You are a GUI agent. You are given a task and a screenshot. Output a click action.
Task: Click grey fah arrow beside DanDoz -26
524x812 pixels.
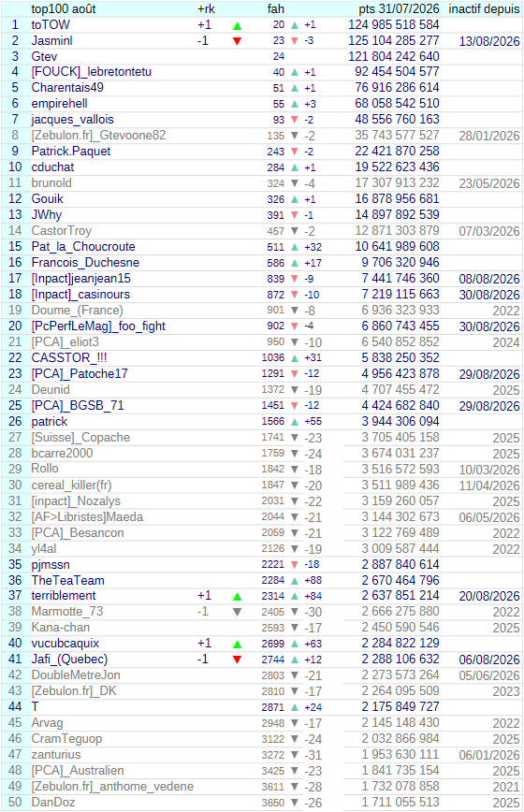coord(295,803)
